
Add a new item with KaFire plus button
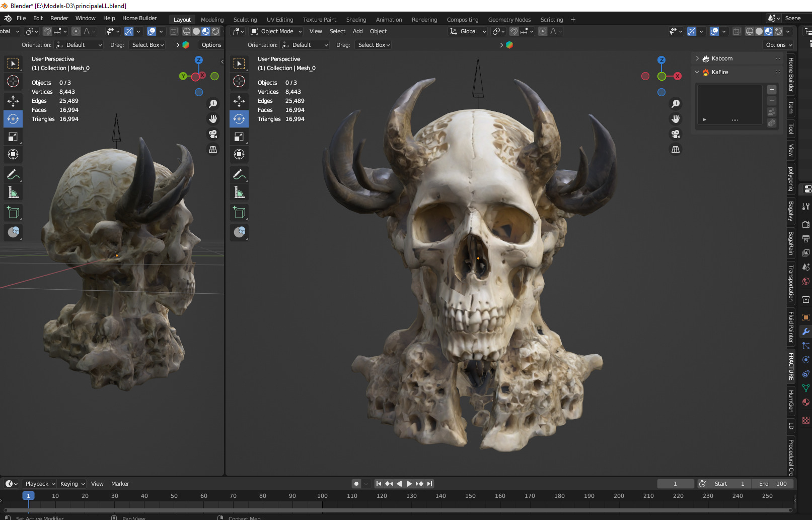pos(772,90)
